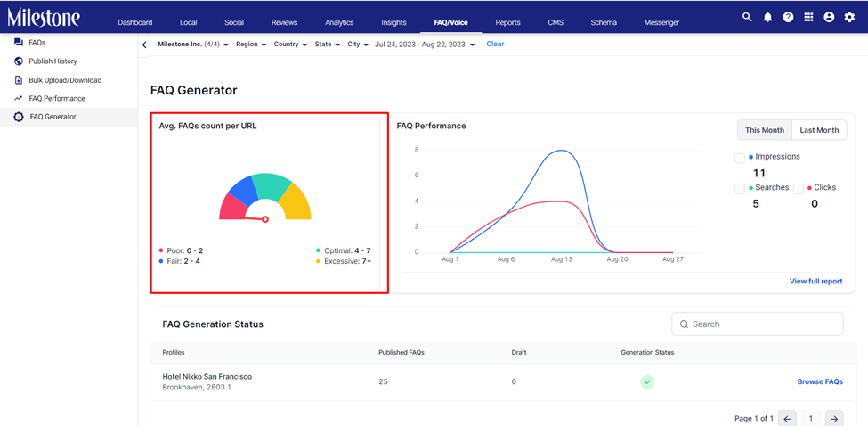The image size is (868, 426).
Task: Click the Browse FAQs link
Action: tap(820, 381)
